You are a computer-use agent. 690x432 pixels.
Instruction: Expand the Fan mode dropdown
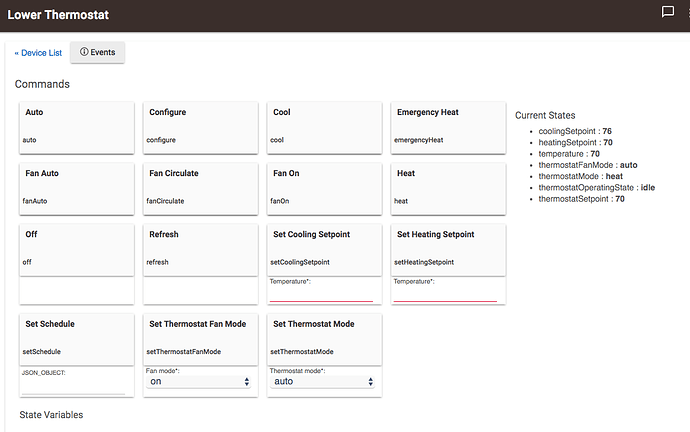coord(200,381)
